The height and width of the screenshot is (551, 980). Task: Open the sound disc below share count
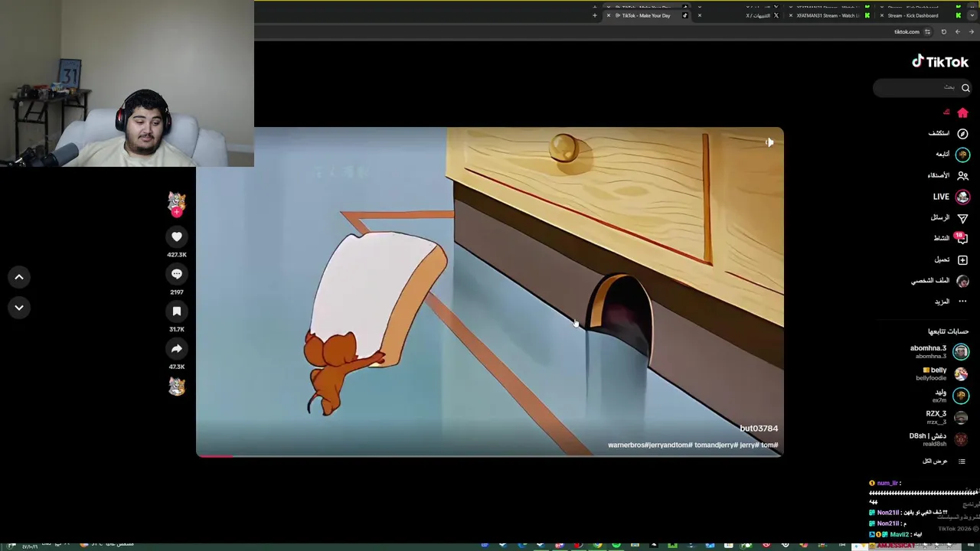(177, 387)
